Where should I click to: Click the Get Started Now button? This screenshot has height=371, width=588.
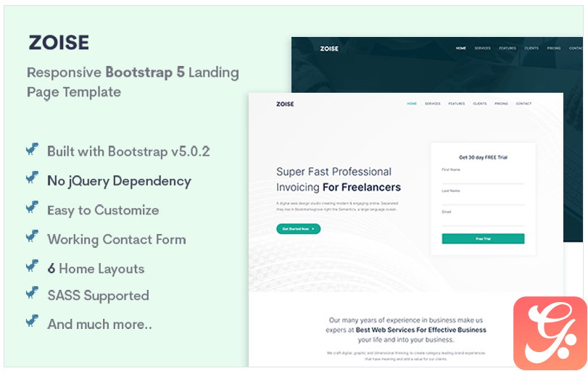tap(299, 228)
